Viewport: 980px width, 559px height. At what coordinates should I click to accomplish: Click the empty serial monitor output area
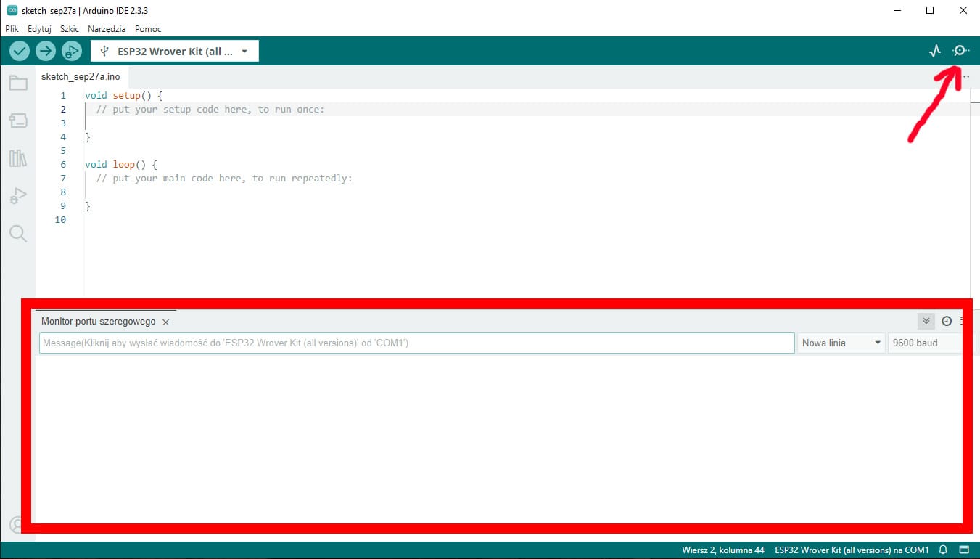pos(498,439)
